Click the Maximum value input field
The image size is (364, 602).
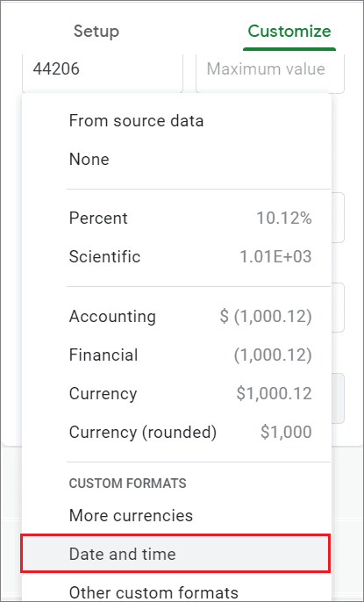[270, 71]
